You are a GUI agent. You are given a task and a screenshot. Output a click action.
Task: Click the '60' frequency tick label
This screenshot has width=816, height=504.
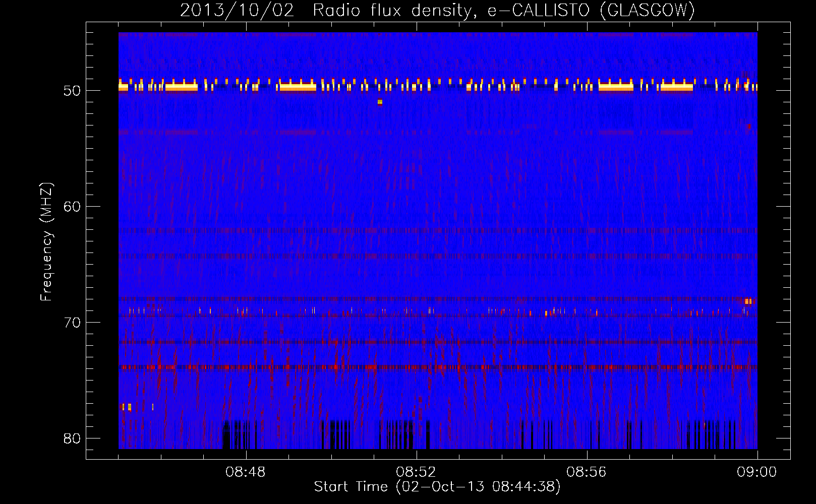click(73, 207)
